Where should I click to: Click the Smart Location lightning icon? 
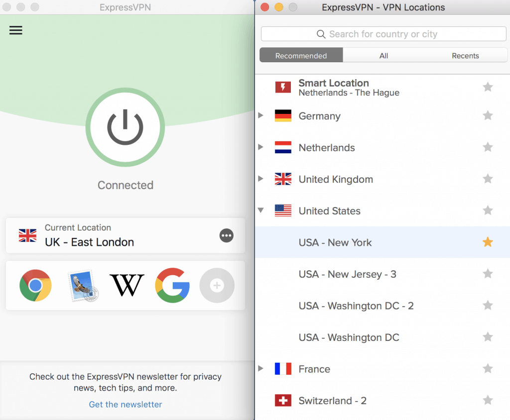click(283, 87)
